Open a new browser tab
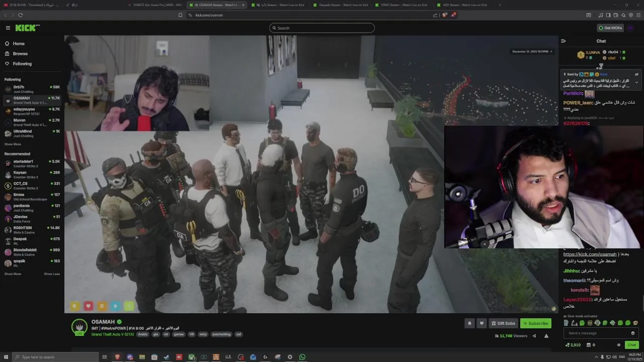This screenshot has width=644, height=362. coord(500,5)
